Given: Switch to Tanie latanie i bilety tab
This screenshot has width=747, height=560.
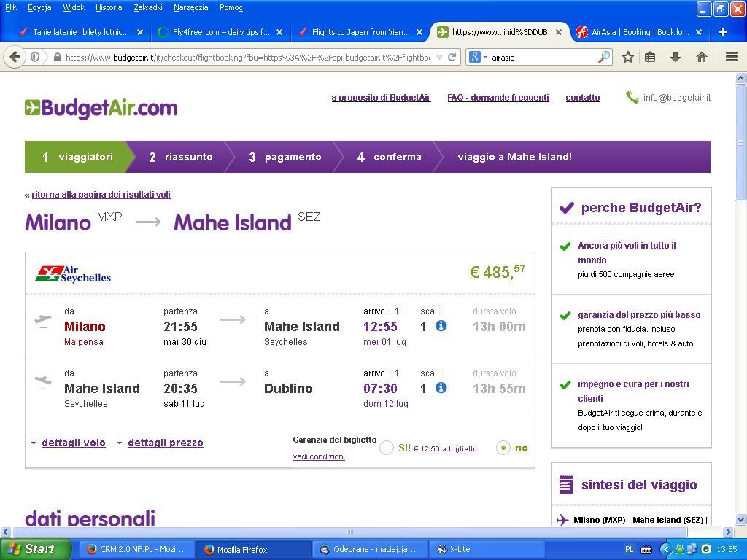Looking at the screenshot, I should click(80, 32).
